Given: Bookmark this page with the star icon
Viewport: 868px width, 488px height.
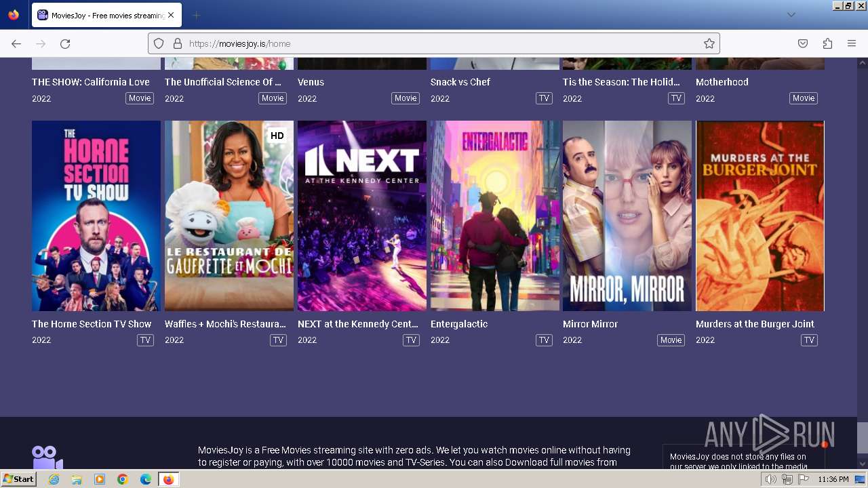Looking at the screenshot, I should coord(709,43).
